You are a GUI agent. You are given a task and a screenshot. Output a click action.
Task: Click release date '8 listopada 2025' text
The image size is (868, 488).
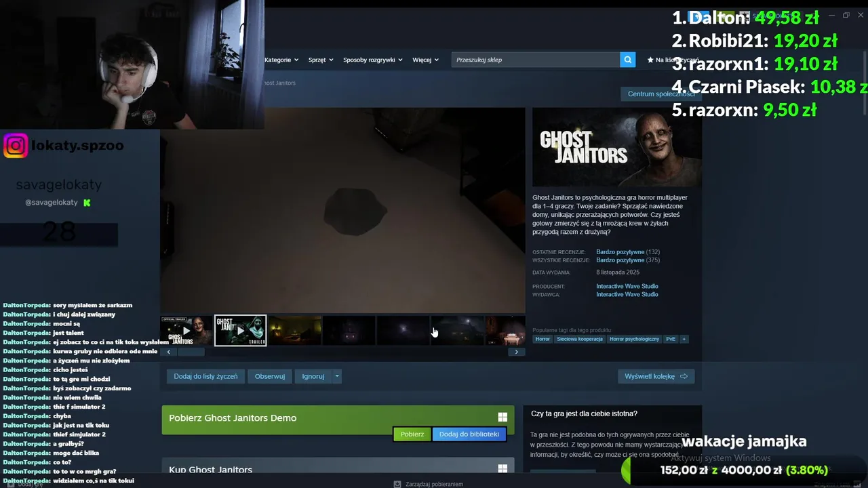pyautogui.click(x=618, y=272)
